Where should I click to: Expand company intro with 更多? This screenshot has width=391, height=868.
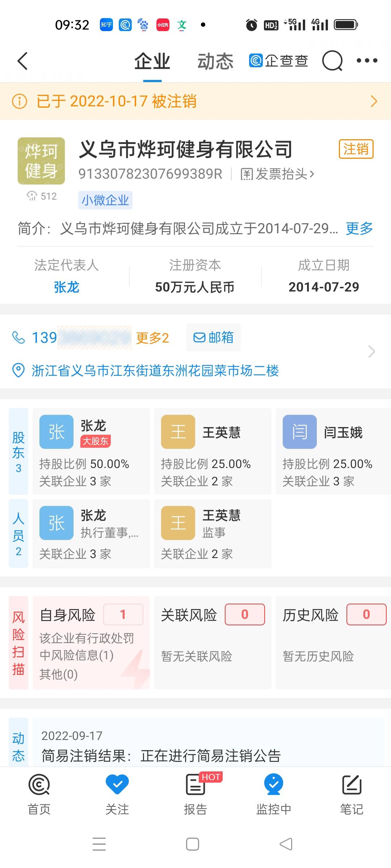pyautogui.click(x=359, y=229)
